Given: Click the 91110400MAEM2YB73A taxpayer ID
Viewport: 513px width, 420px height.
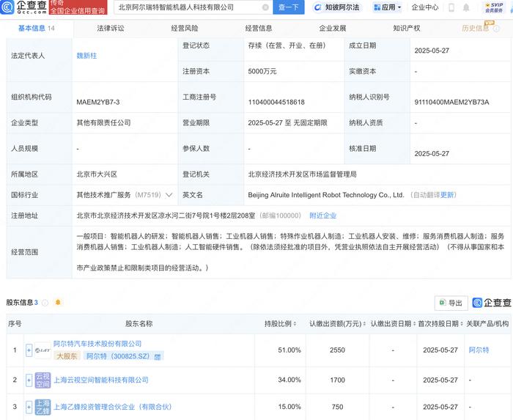Looking at the screenshot, I should coord(452,103).
